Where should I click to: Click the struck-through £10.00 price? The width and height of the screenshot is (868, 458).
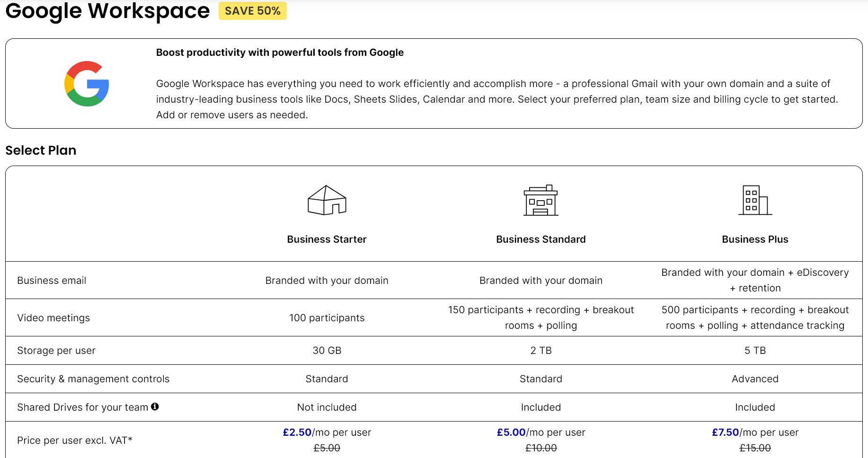tap(541, 448)
